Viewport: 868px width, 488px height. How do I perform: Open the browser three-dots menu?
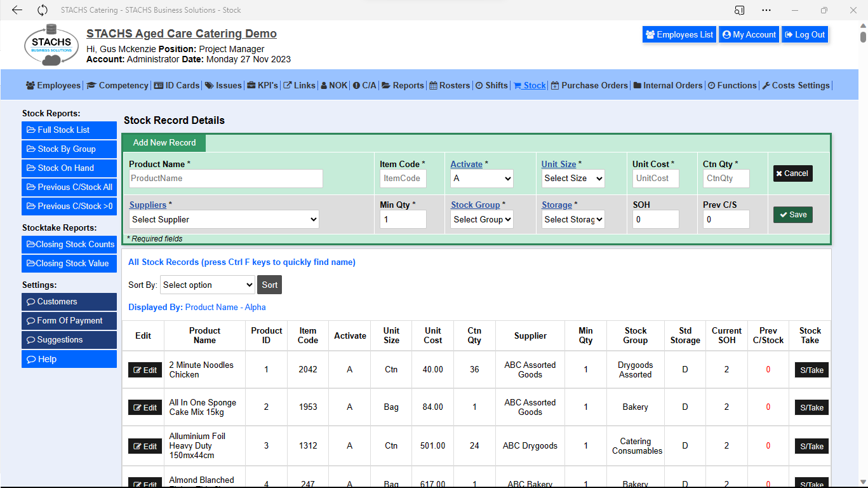point(766,10)
